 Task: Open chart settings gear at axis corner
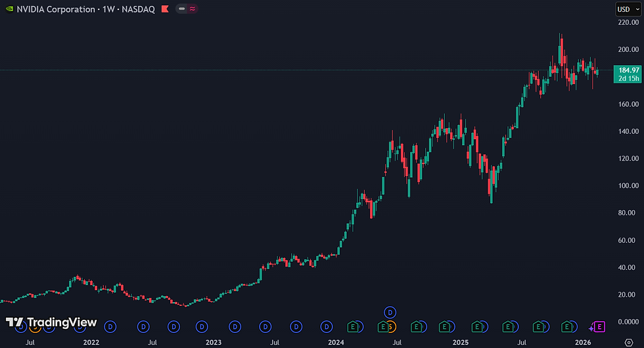click(629, 342)
